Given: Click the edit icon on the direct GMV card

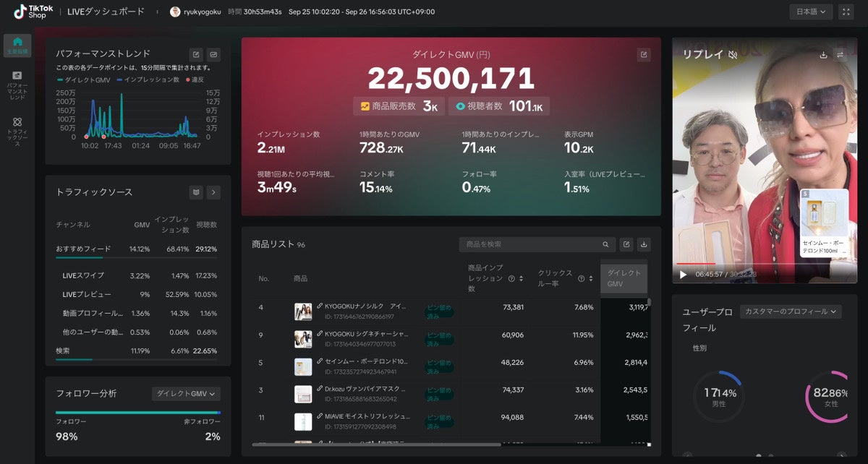Looking at the screenshot, I should tap(644, 55).
